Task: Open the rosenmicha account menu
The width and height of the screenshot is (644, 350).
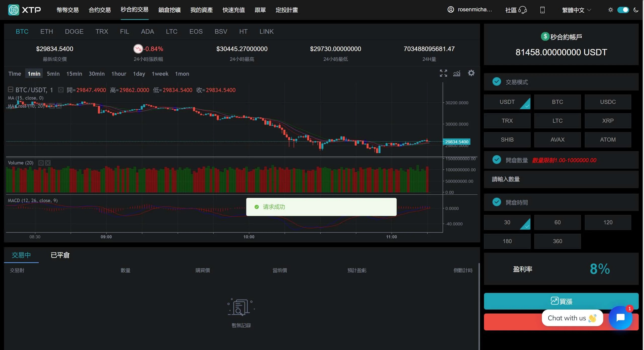Action: point(470,10)
